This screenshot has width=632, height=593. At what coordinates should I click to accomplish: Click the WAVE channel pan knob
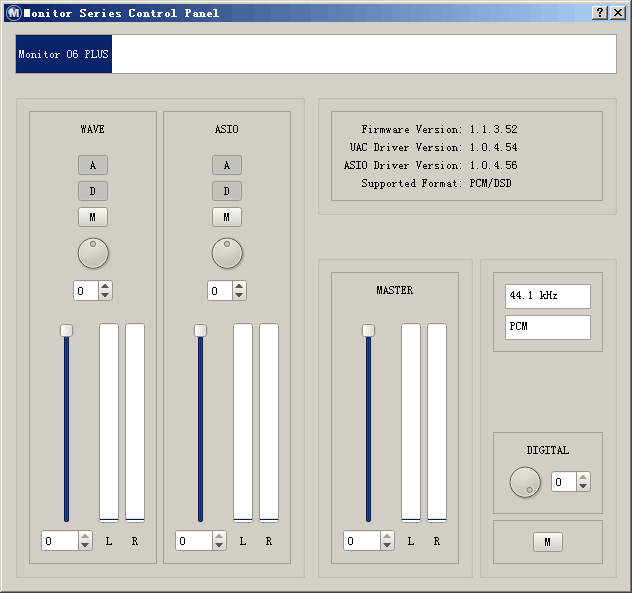(x=93, y=253)
